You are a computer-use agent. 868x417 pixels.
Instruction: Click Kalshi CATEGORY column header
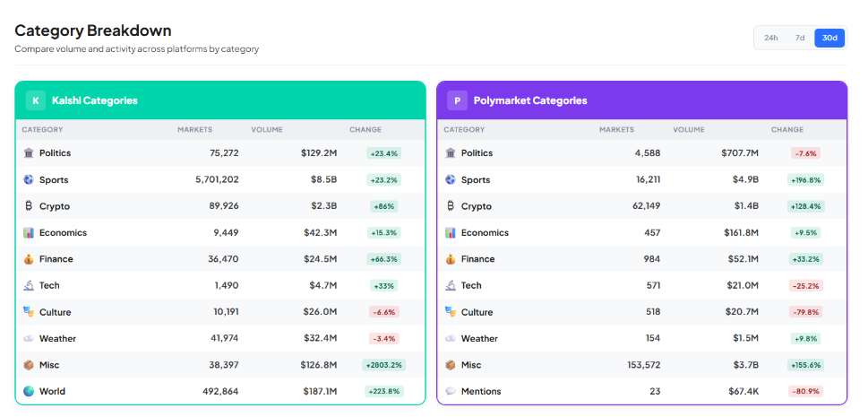click(42, 130)
